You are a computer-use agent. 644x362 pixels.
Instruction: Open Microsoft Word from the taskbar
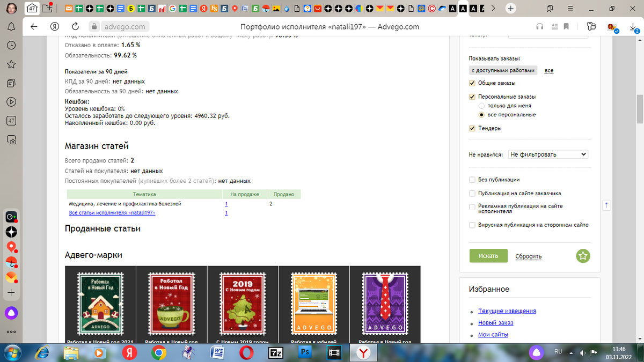(217, 352)
